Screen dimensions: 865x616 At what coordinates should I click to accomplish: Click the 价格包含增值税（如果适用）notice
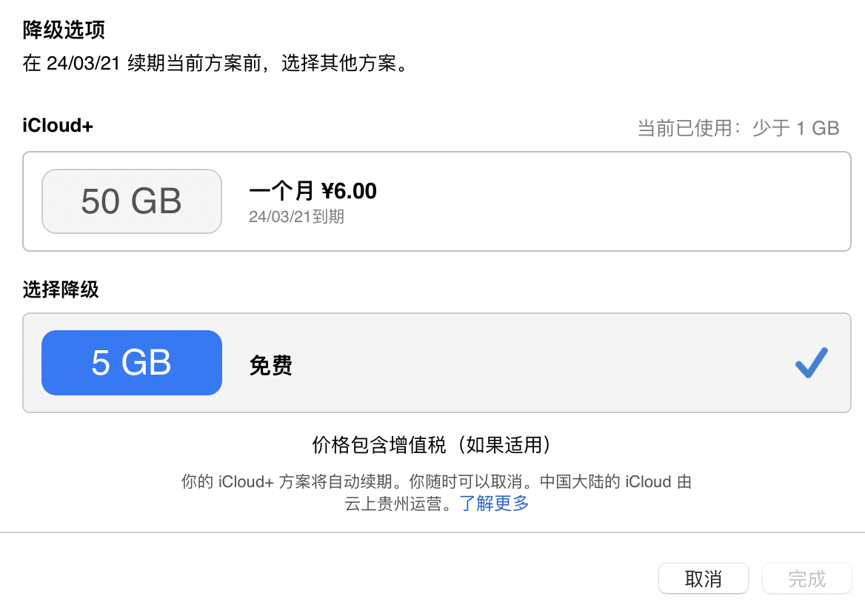[432, 445]
